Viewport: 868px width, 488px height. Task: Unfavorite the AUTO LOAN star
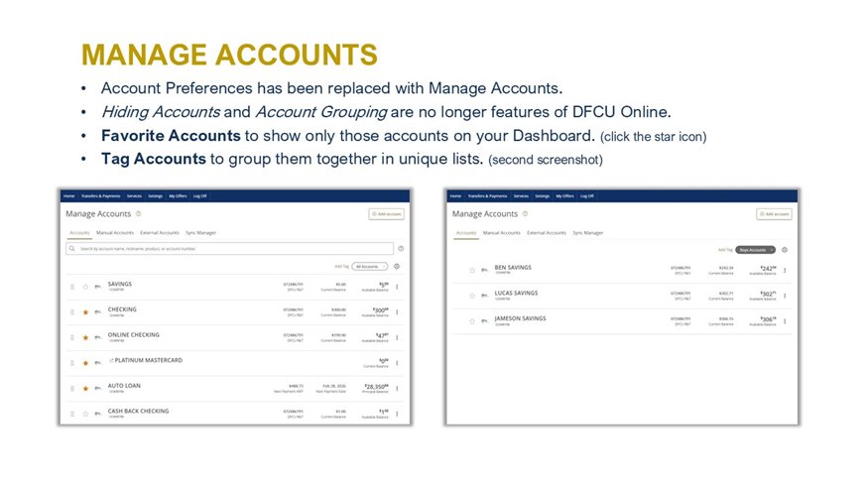tap(85, 389)
